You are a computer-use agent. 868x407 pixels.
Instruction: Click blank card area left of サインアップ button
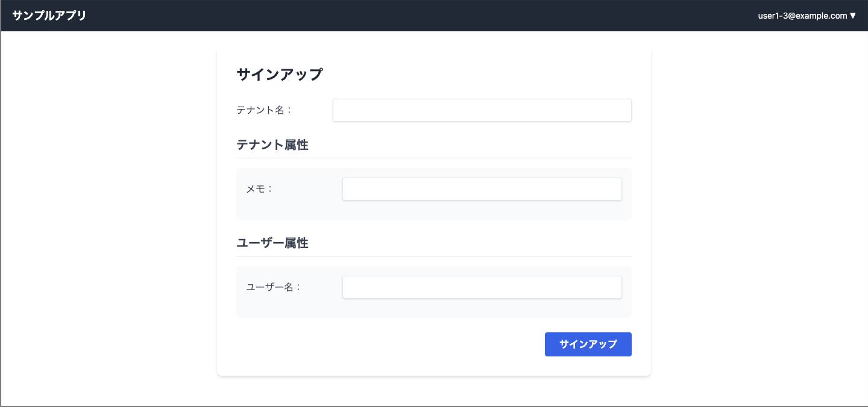click(386, 344)
